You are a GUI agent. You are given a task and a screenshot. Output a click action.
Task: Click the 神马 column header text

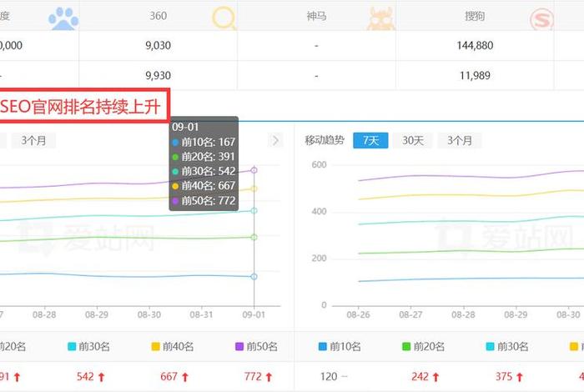coord(316,16)
